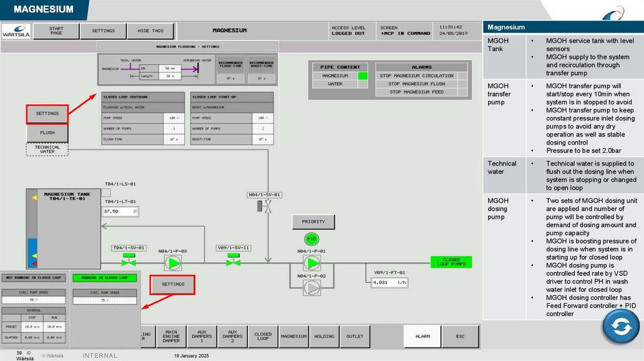Edit Closed Loop Start-Up number of pumps
This screenshot has width=644, height=361.
coord(263,128)
